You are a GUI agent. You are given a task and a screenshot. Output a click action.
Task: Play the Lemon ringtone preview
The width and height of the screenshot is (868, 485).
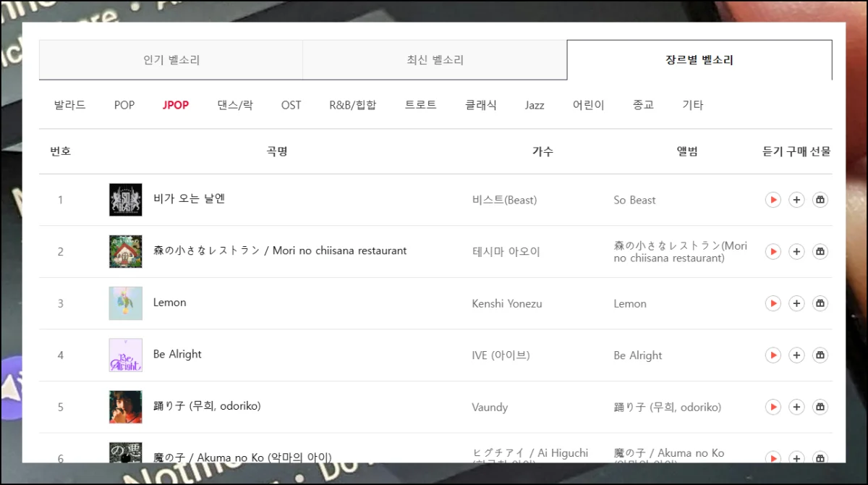[x=773, y=303]
